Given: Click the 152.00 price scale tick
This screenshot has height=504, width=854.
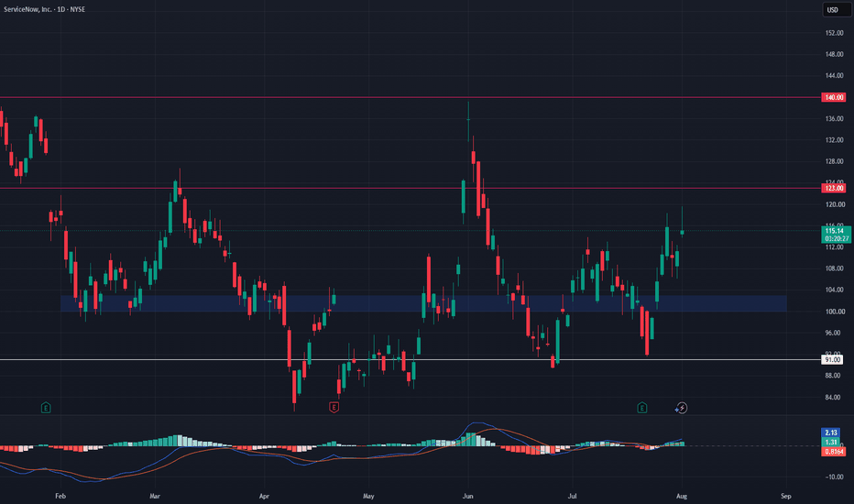Looking at the screenshot, I should [x=835, y=33].
